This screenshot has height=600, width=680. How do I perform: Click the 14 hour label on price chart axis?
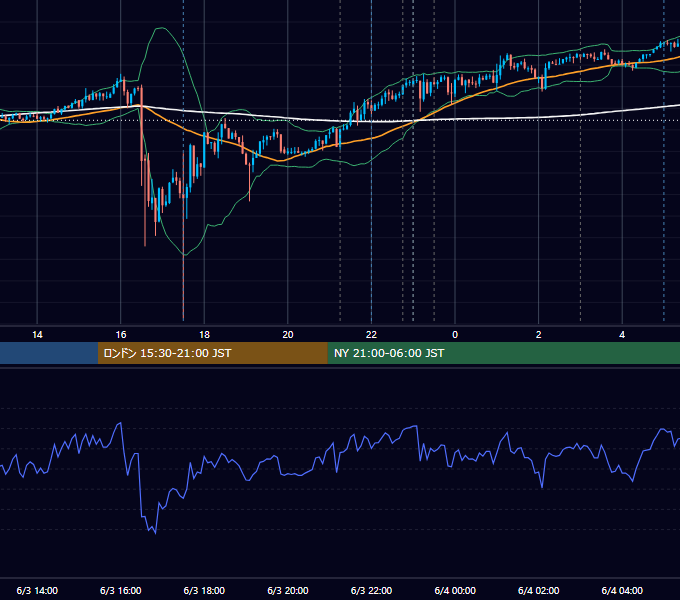[37, 335]
